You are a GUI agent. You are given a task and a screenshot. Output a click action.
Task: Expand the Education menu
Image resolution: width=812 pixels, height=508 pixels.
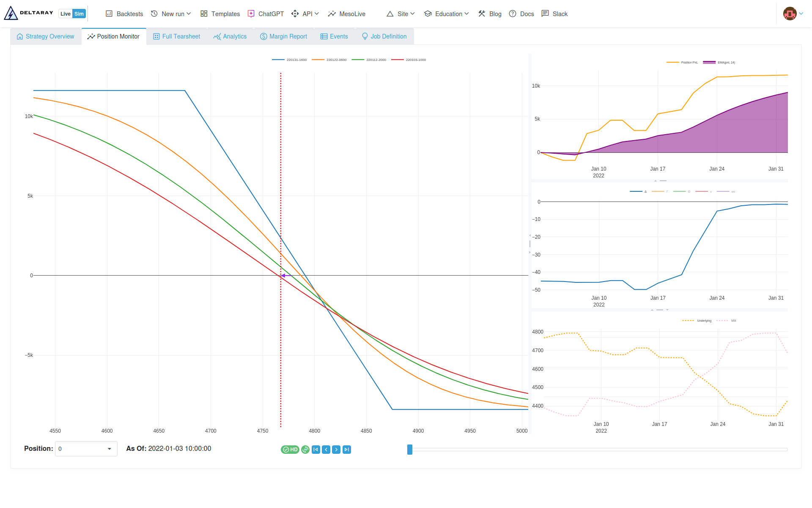pos(447,14)
